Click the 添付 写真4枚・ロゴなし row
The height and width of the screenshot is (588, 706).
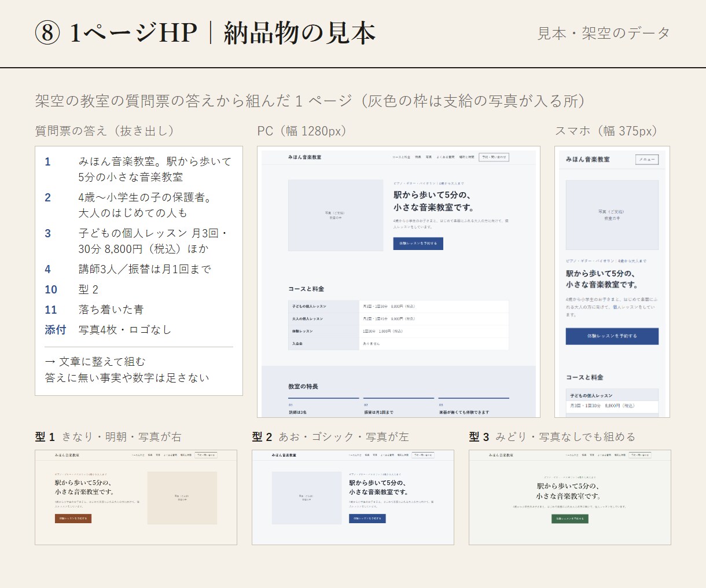point(139,330)
